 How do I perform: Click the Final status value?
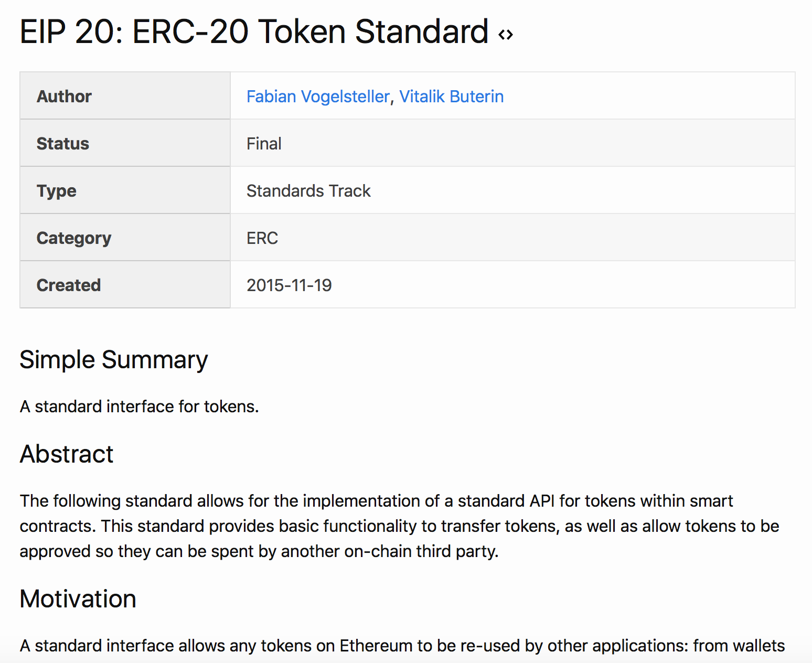[x=264, y=144]
